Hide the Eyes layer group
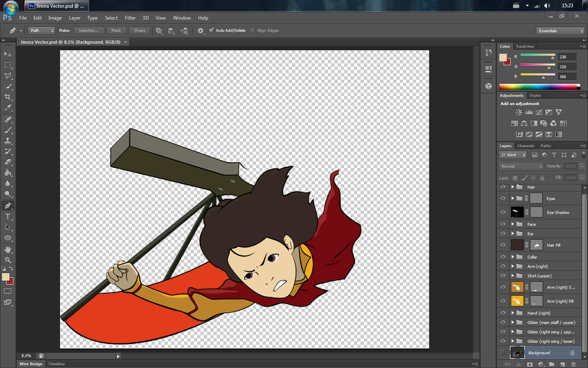 point(503,198)
